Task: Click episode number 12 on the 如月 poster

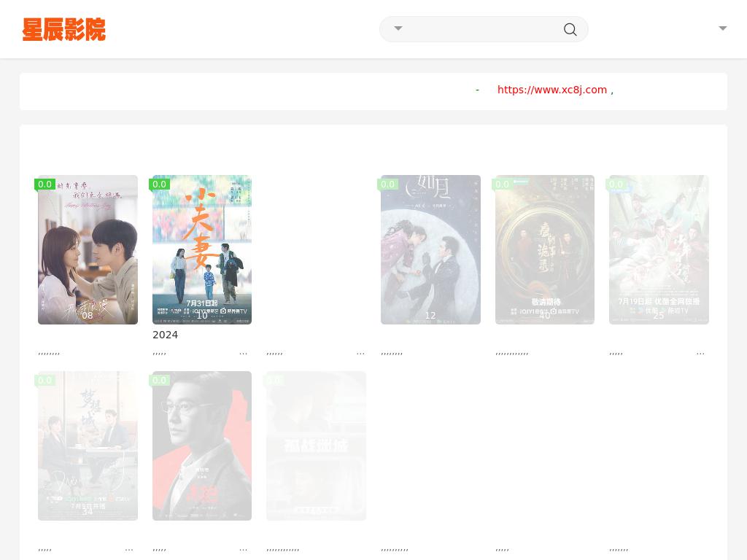Action: pos(430,315)
